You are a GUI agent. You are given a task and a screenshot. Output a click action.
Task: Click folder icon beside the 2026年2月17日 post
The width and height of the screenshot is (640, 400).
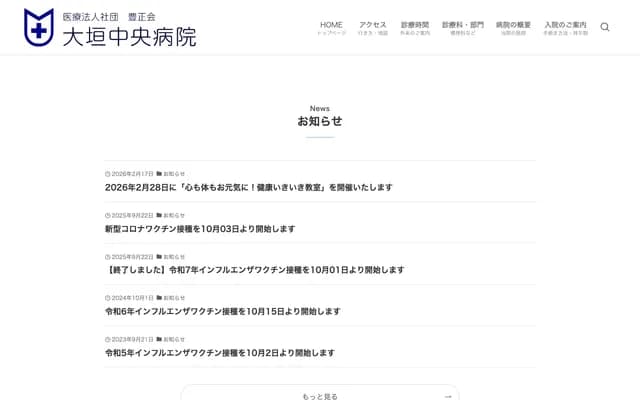point(159,173)
